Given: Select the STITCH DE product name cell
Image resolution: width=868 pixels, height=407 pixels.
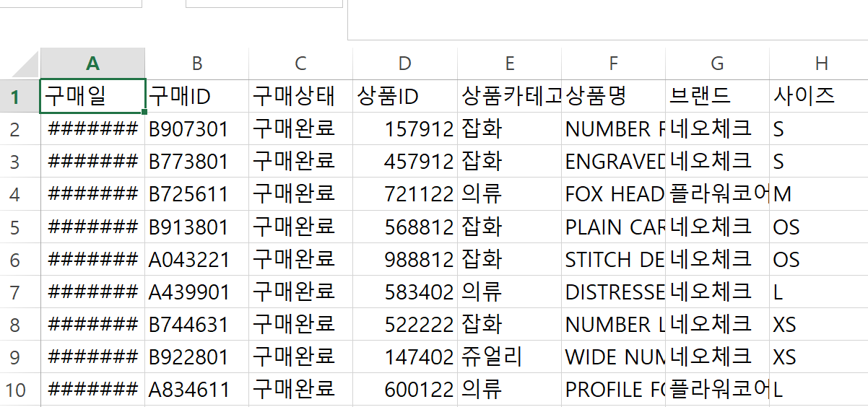Looking at the screenshot, I should tap(614, 259).
